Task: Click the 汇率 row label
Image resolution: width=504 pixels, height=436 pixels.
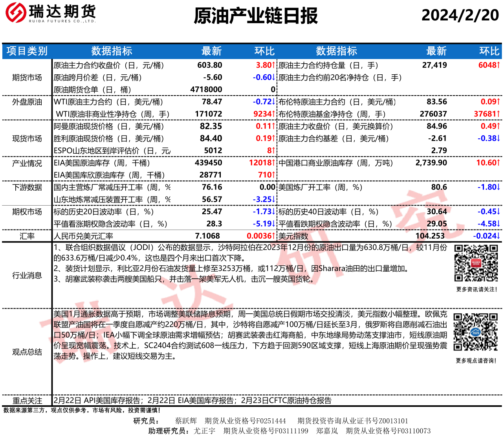Action: click(x=27, y=236)
